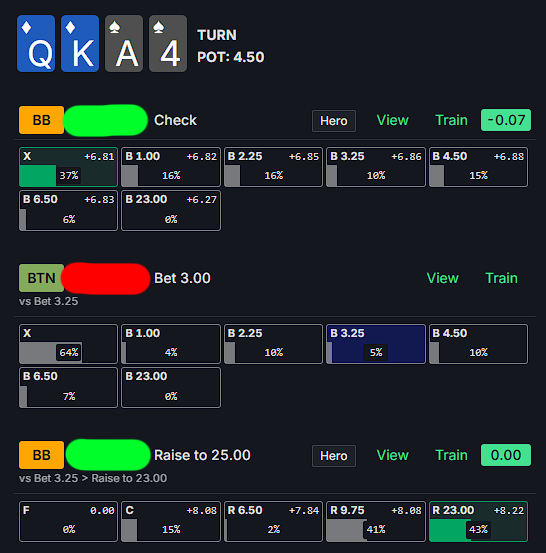Open Train for the BB Check decision
The image size is (546, 553).
(x=451, y=120)
